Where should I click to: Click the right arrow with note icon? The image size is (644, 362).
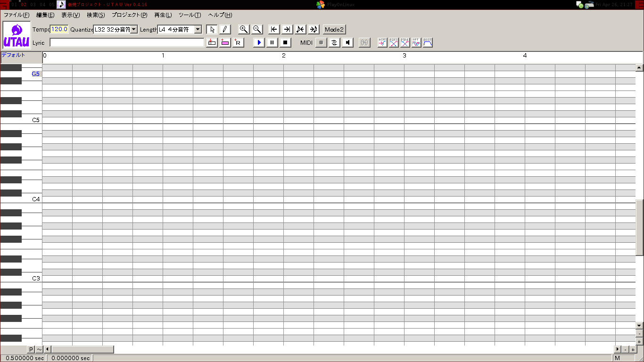[x=314, y=29]
